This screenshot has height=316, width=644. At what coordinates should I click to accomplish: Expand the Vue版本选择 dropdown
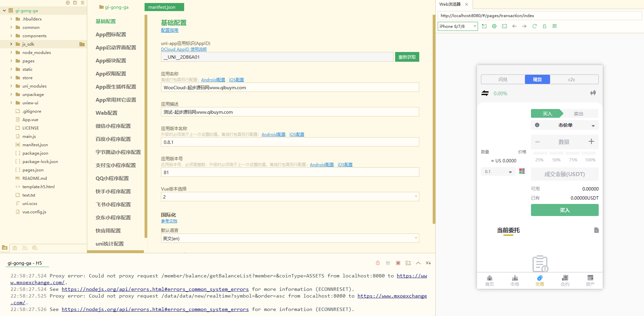pos(290,197)
